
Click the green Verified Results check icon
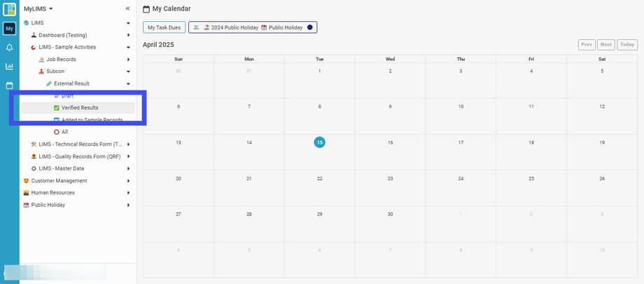coord(57,108)
